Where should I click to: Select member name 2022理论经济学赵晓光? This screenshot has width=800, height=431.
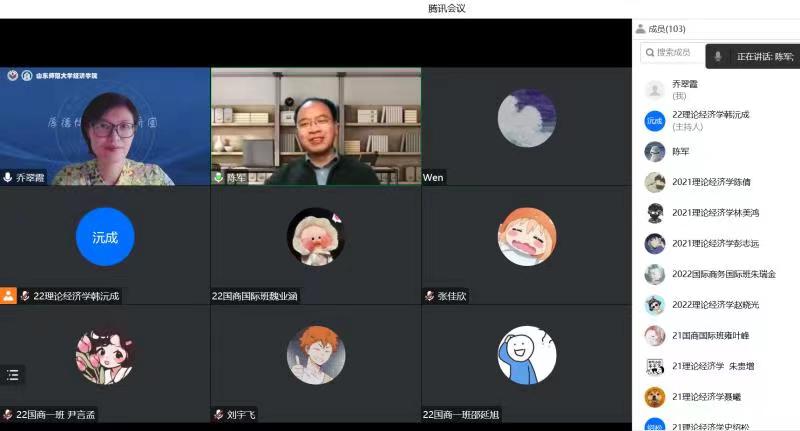(x=715, y=305)
